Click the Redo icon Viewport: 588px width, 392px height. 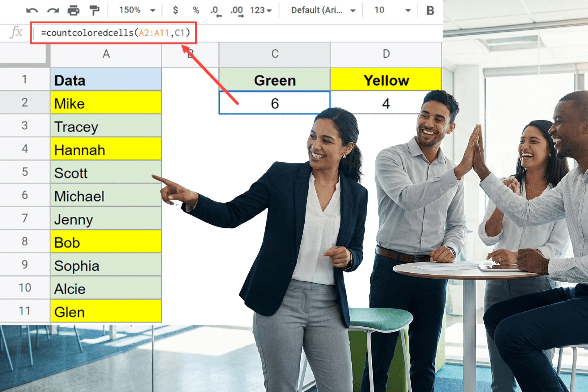pyautogui.click(x=53, y=10)
